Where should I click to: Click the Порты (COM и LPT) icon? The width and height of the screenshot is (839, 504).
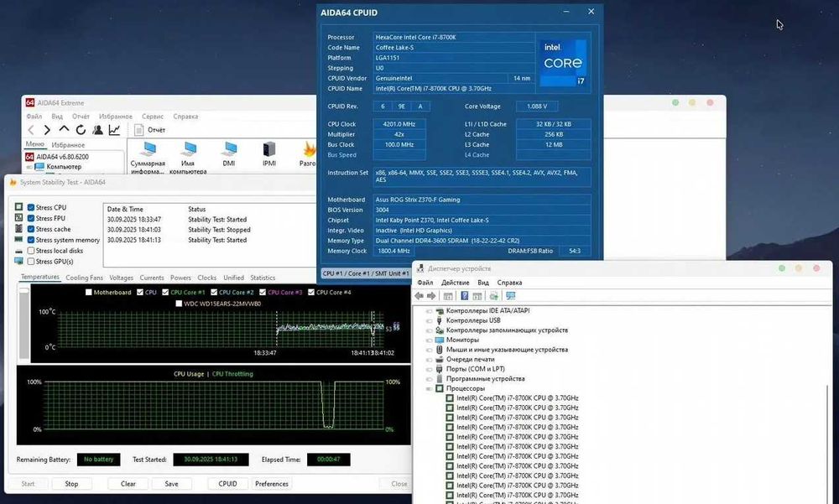440,369
